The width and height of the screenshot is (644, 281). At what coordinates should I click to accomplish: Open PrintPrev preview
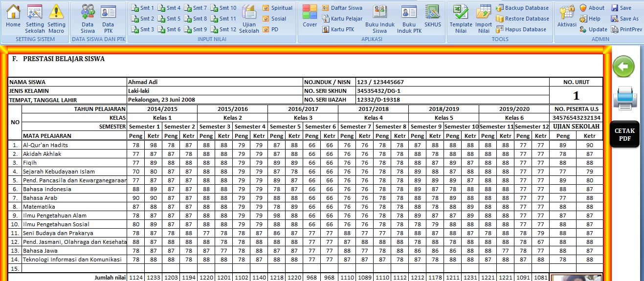pos(626,29)
